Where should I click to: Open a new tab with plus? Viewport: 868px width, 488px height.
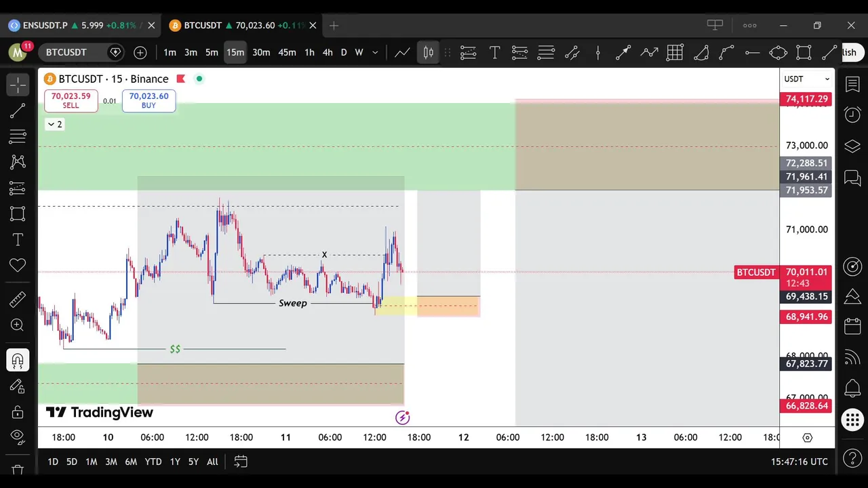pos(334,25)
